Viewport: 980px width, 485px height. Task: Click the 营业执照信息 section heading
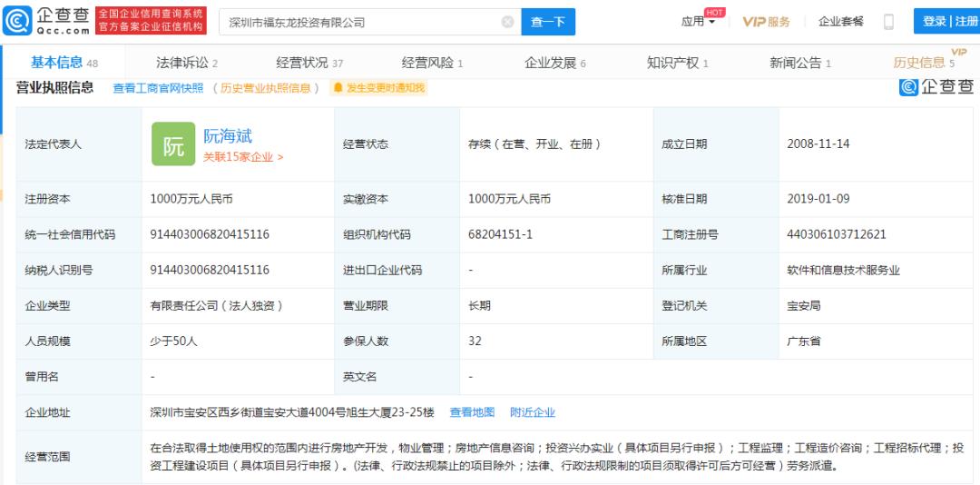coord(55,87)
